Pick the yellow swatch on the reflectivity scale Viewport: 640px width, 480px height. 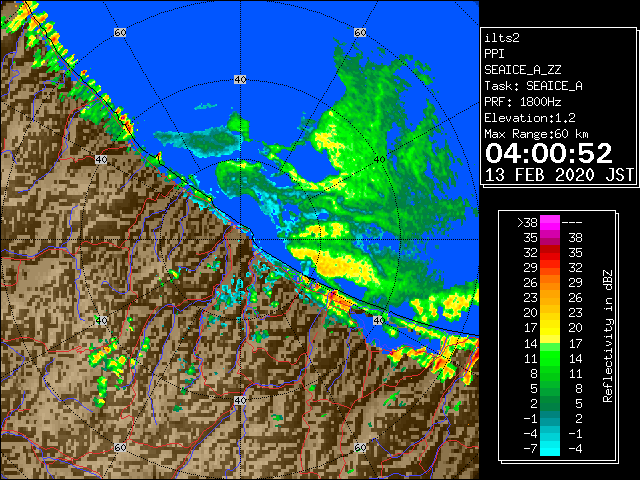click(550, 328)
